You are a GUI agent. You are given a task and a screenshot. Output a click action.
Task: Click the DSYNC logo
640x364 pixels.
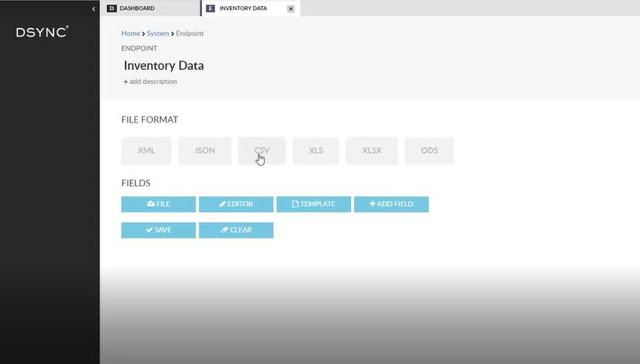point(42,33)
